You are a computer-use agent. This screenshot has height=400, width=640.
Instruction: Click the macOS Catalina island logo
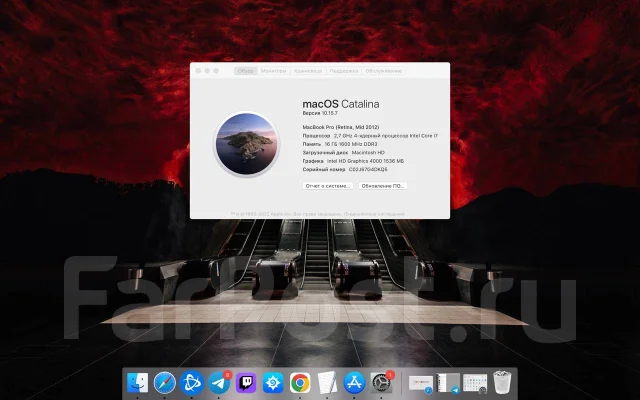pos(247,144)
